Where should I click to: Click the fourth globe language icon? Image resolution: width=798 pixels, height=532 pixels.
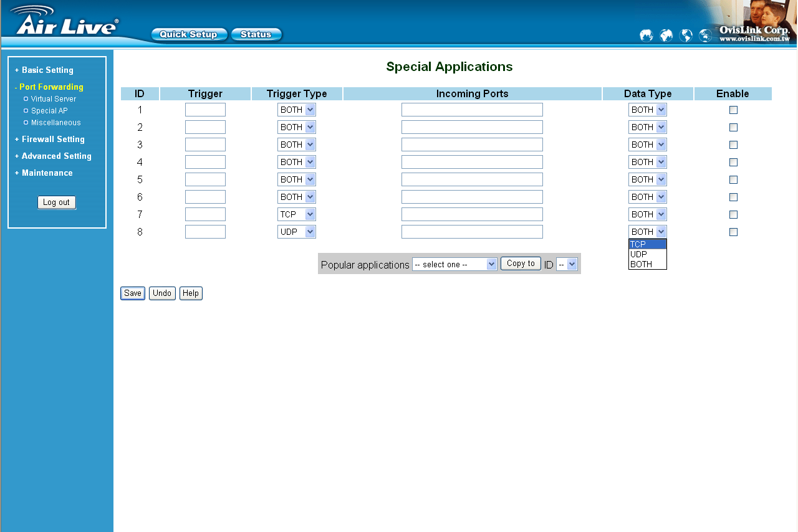705,36
